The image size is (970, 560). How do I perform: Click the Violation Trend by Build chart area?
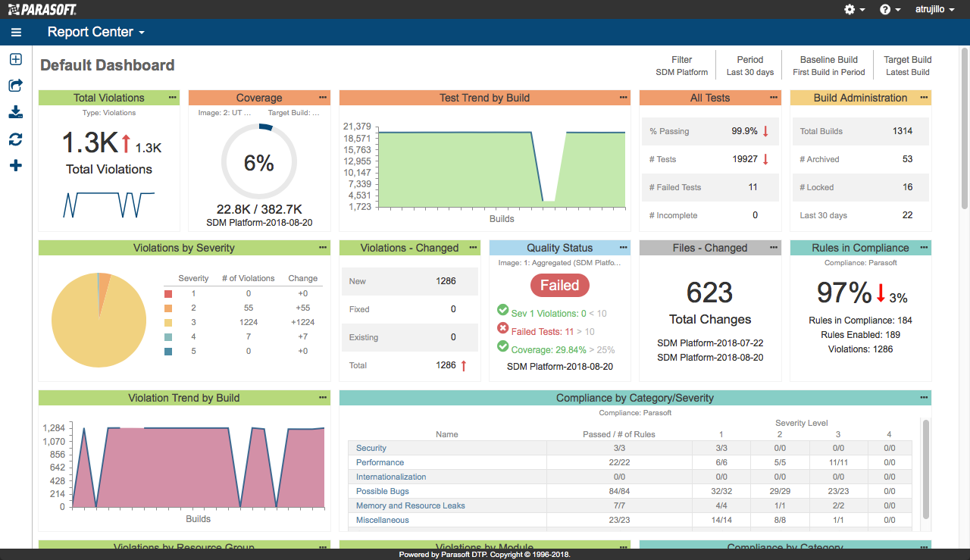[198, 467]
